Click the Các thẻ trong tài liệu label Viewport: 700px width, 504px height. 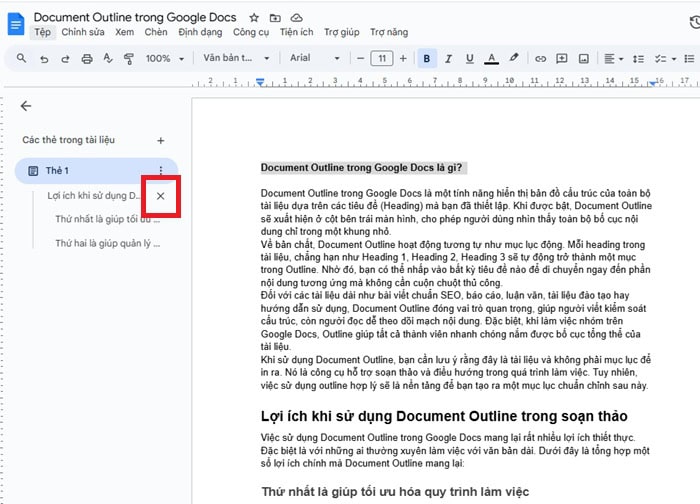68,140
